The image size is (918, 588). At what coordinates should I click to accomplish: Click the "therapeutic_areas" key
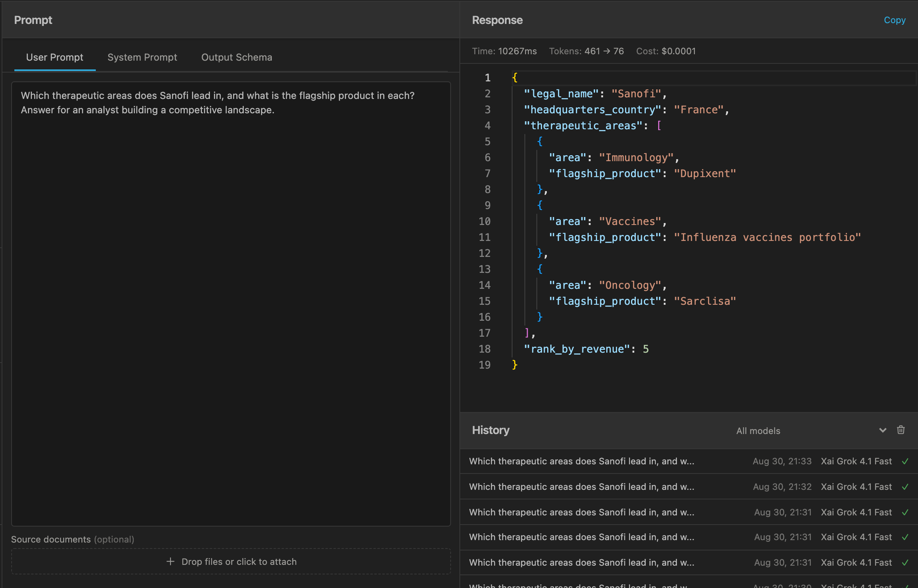(x=583, y=126)
